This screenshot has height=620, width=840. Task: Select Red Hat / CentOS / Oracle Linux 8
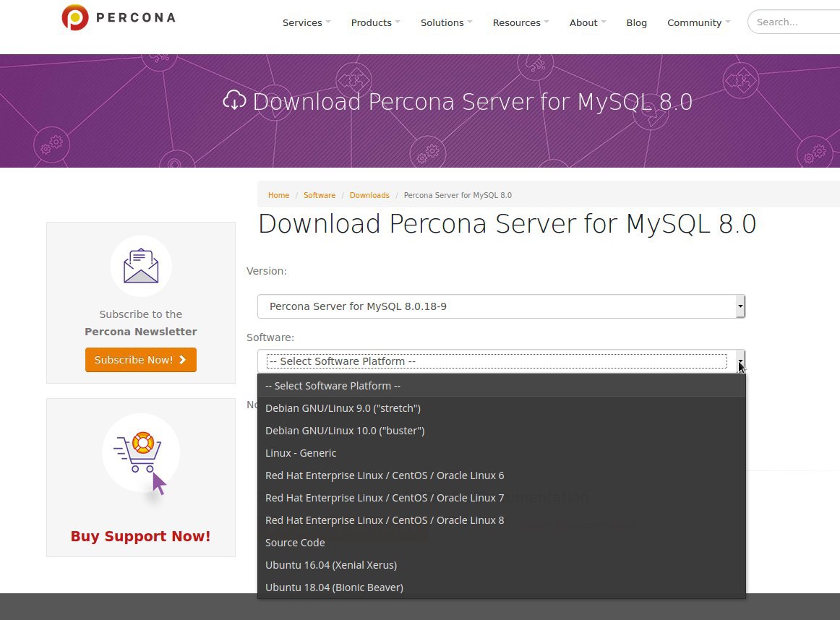pos(502,520)
